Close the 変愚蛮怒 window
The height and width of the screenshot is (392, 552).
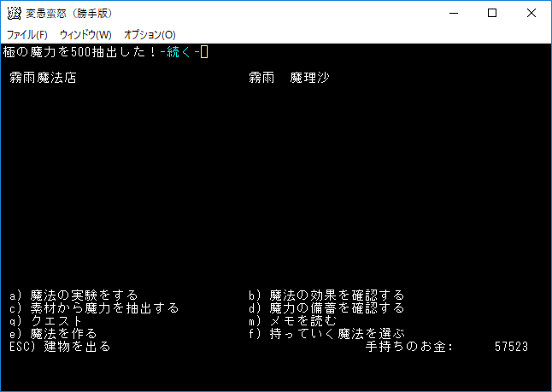531,14
